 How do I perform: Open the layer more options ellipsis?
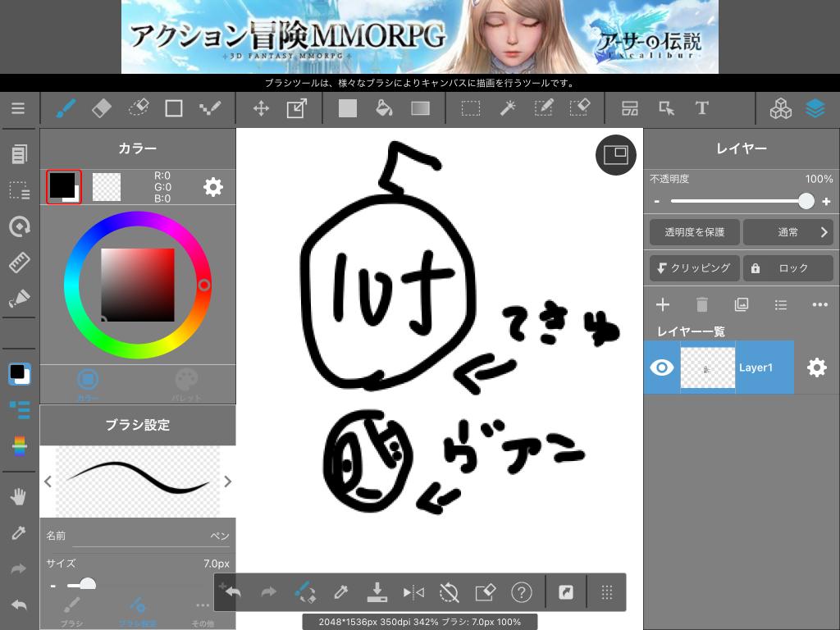819,304
